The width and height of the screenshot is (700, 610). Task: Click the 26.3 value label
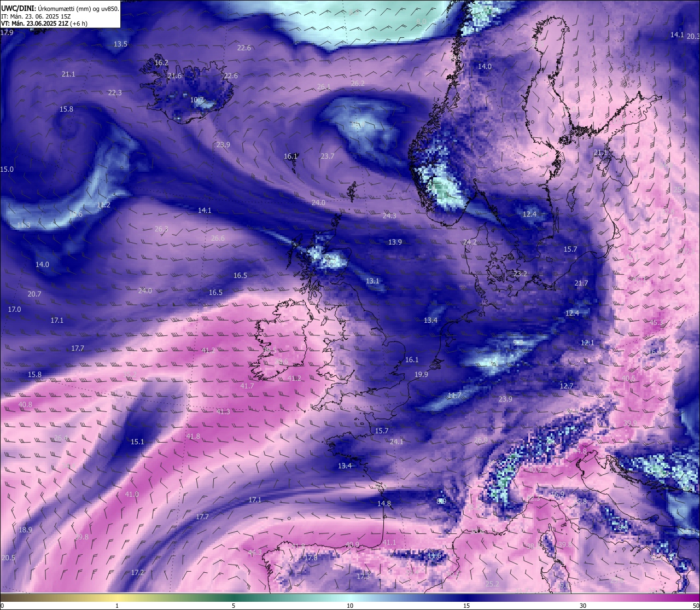161,229
